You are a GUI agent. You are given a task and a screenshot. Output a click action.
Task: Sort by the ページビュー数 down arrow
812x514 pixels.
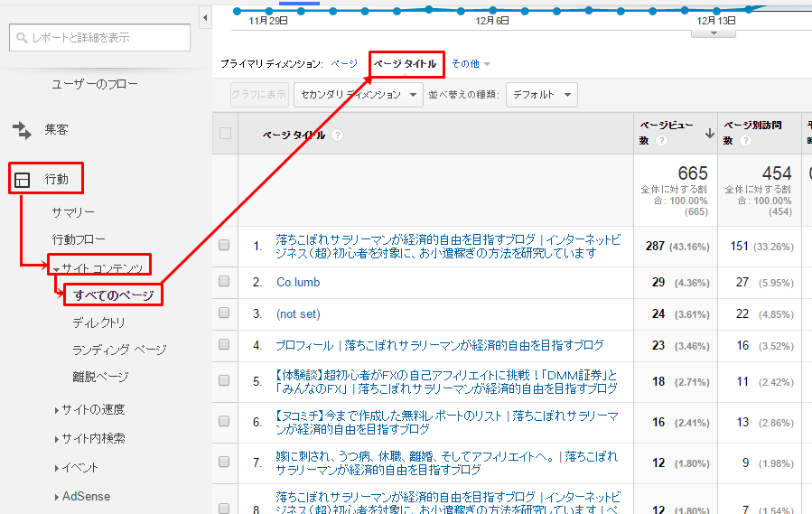click(x=709, y=134)
